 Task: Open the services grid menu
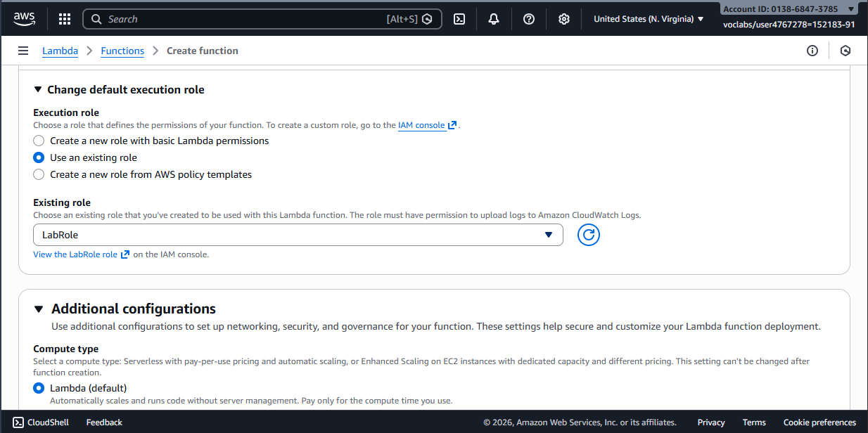(x=64, y=19)
